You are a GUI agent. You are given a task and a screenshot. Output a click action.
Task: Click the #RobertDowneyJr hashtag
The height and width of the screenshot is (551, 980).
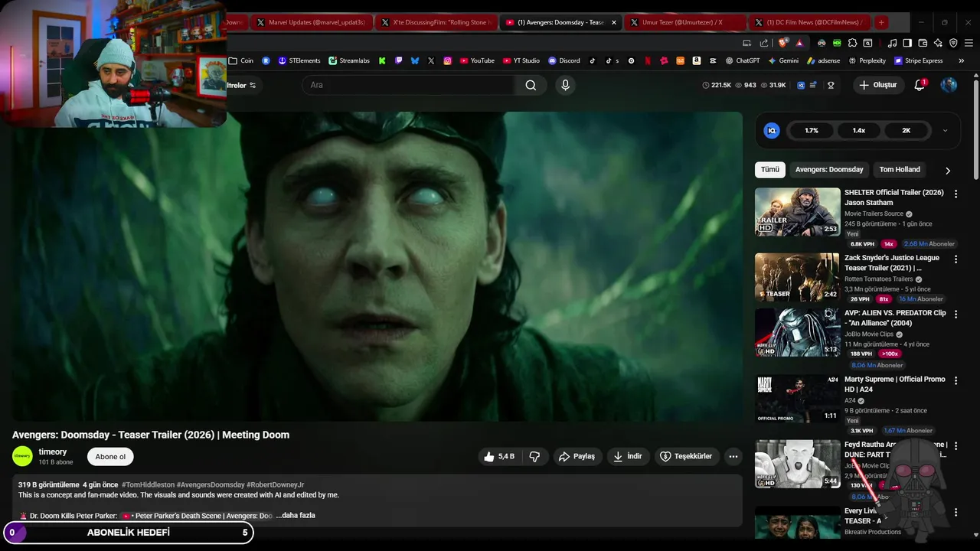(x=276, y=485)
